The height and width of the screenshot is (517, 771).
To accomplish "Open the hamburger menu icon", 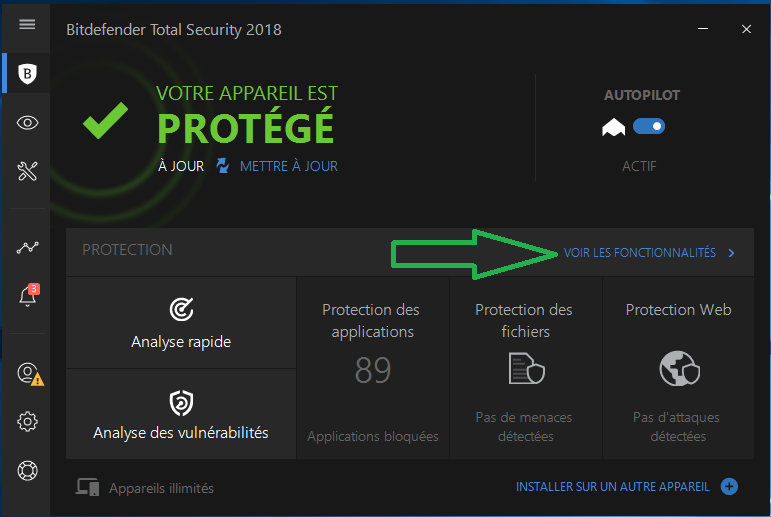I will pos(27,24).
